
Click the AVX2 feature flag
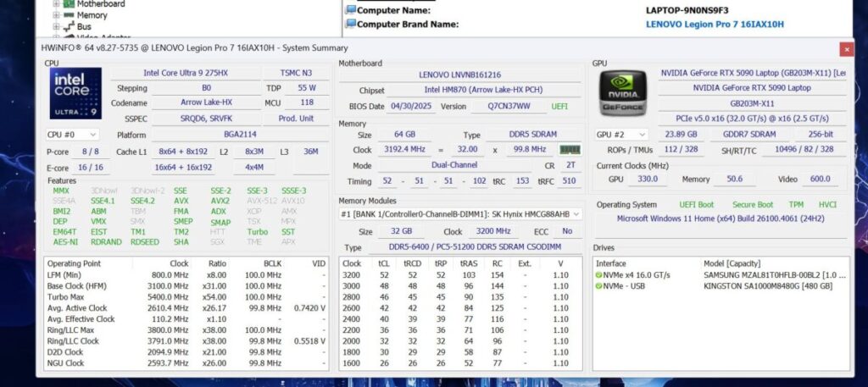point(220,201)
